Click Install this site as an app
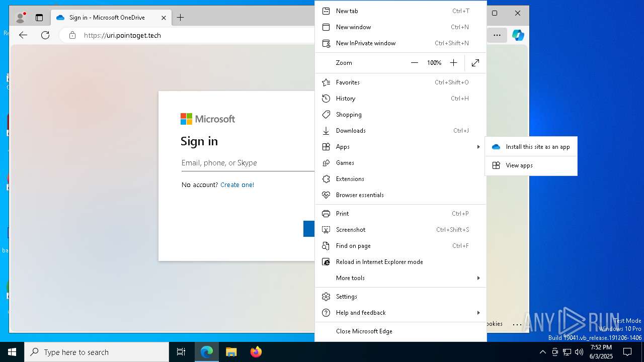 531,147
